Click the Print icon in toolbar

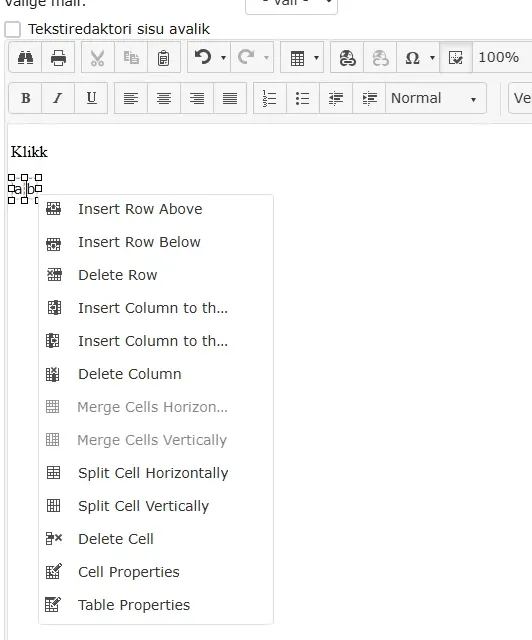pos(58,58)
